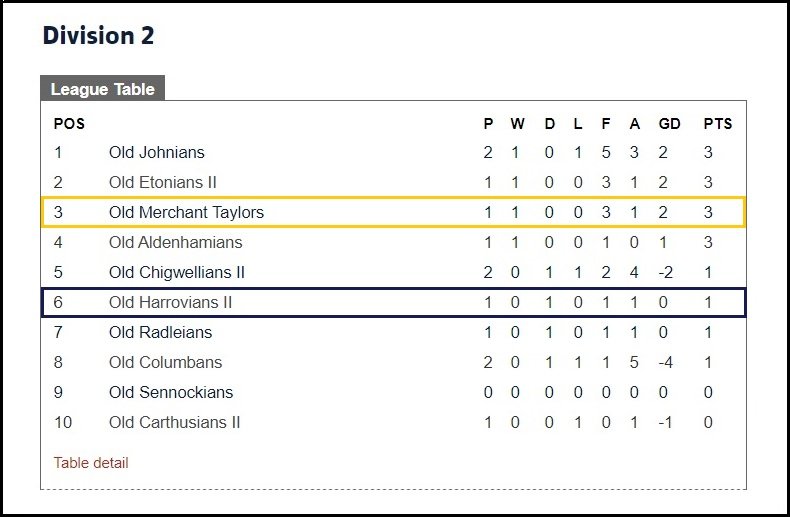Open Old Harrovians II team link

[x=170, y=302]
